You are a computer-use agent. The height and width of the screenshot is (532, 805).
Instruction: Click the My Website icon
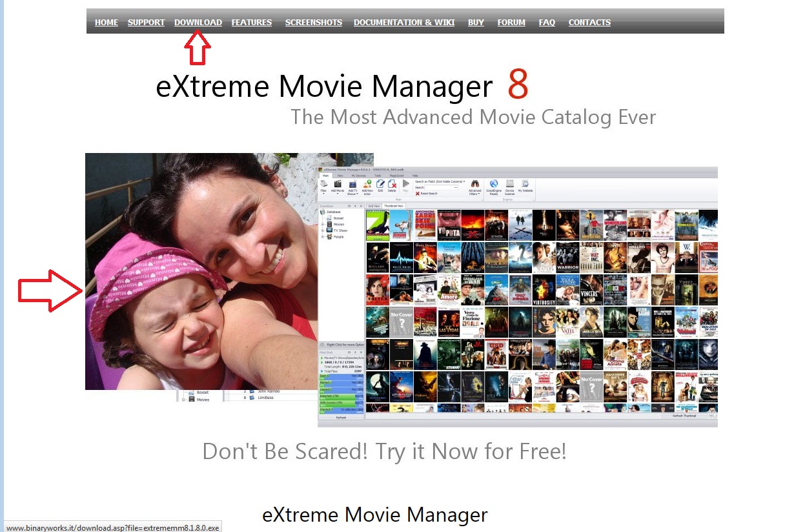click(x=525, y=185)
